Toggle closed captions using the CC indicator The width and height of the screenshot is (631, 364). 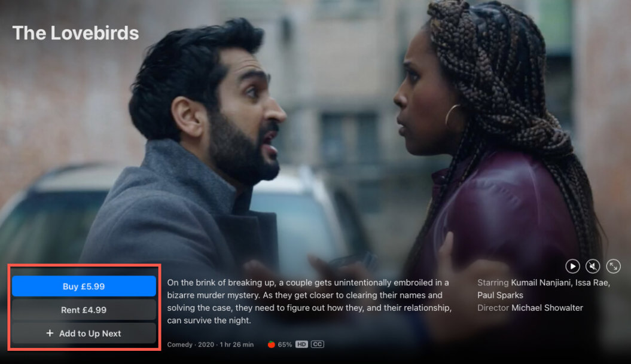[317, 344]
